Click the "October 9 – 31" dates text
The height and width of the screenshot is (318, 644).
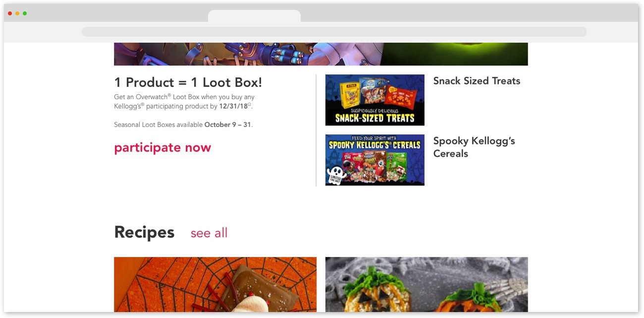tap(228, 125)
